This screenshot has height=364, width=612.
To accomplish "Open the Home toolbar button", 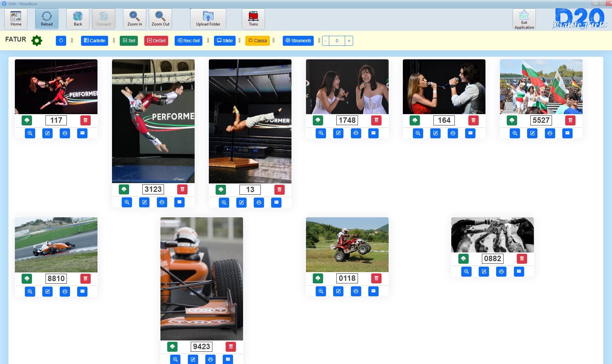I will tap(16, 19).
